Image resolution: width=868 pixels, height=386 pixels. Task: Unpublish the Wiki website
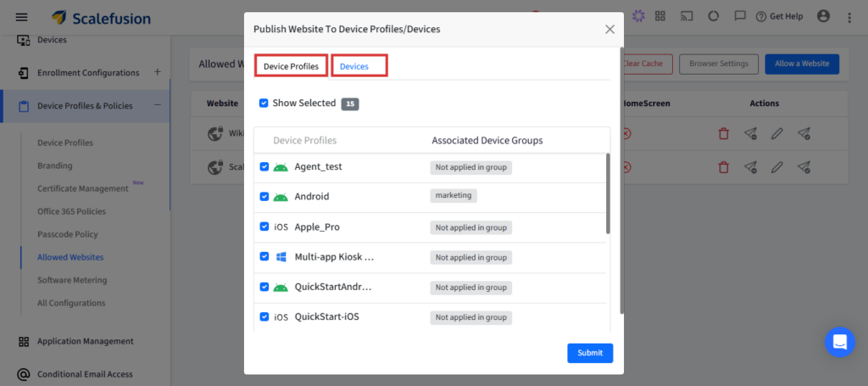(x=750, y=133)
